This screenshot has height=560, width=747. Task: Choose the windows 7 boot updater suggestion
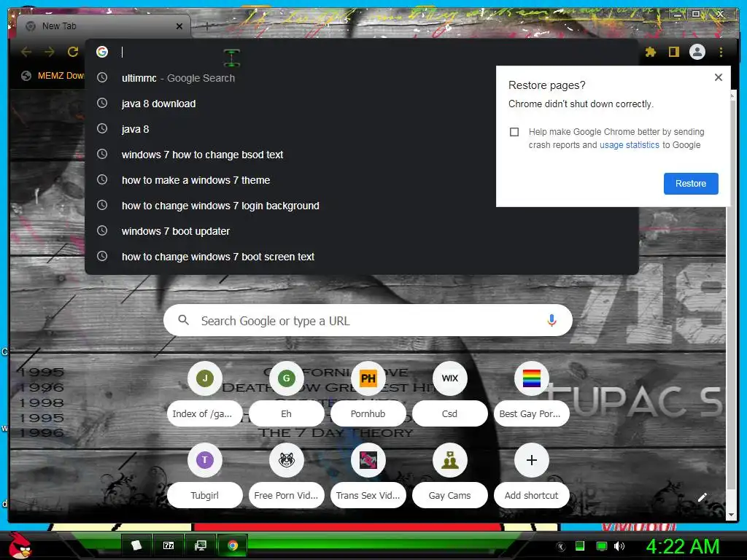[361, 231]
